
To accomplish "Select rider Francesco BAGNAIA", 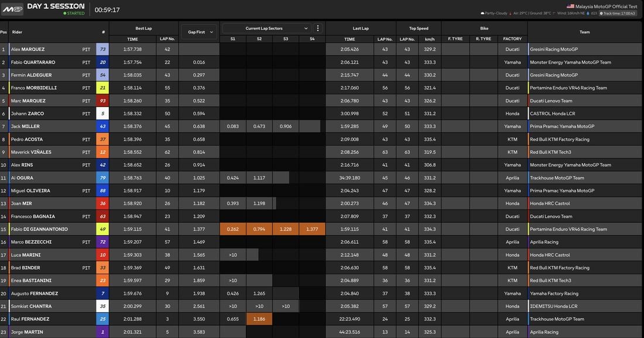I will coord(33,216).
